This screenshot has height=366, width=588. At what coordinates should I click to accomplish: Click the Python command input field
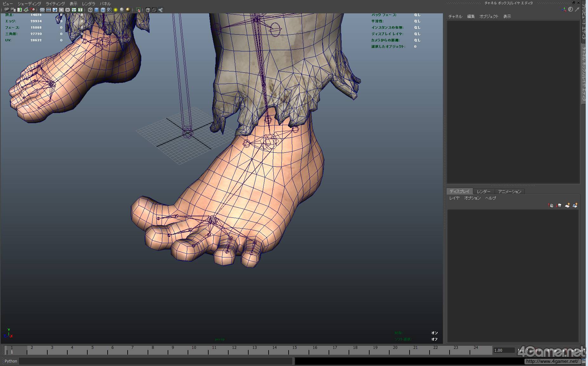point(156,361)
